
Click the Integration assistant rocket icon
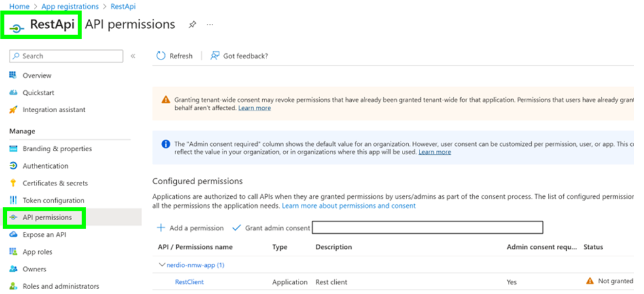(x=13, y=110)
